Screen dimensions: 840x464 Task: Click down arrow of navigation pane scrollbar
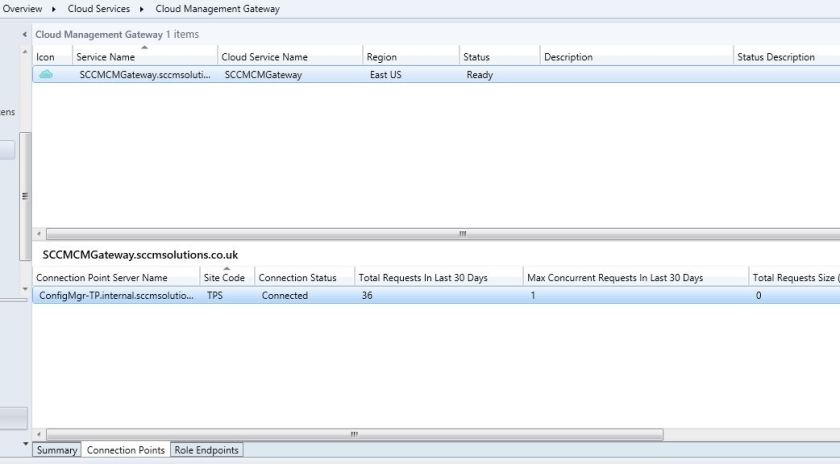pos(25,289)
